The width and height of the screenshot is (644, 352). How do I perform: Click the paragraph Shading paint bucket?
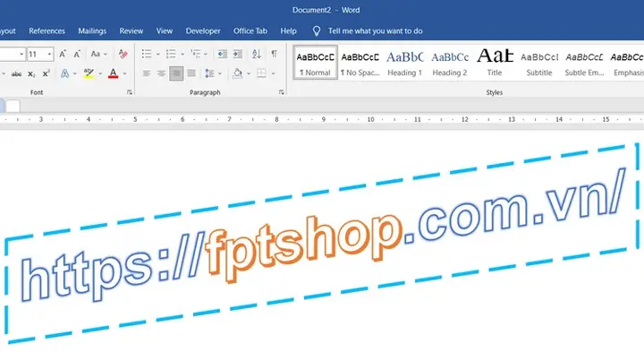tap(237, 73)
